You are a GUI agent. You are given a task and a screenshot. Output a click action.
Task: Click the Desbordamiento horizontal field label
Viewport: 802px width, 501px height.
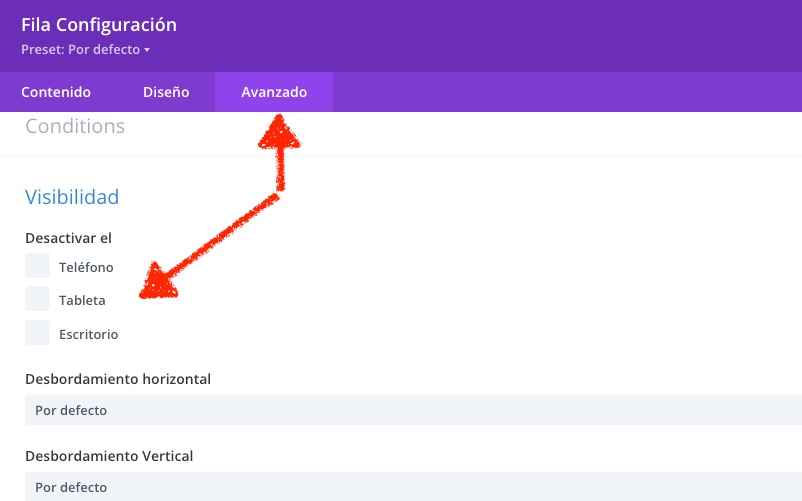pos(118,379)
